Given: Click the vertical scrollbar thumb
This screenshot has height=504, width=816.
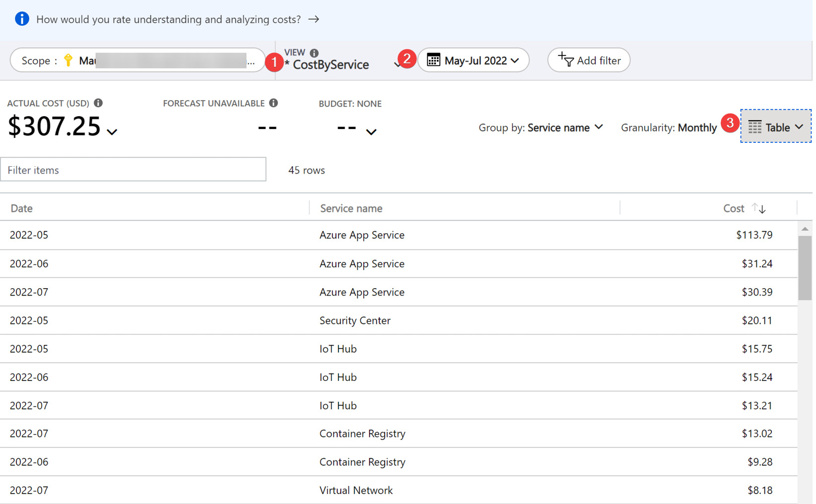Looking at the screenshot, I should point(805,268).
